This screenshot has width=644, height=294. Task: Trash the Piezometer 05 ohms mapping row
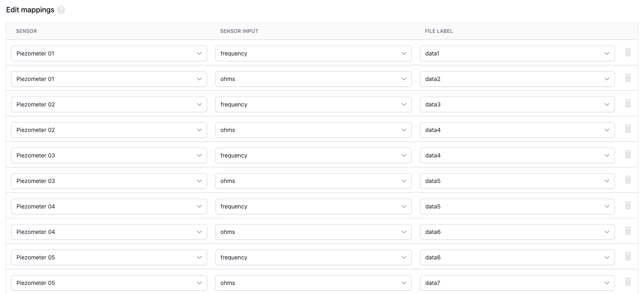coord(628,282)
